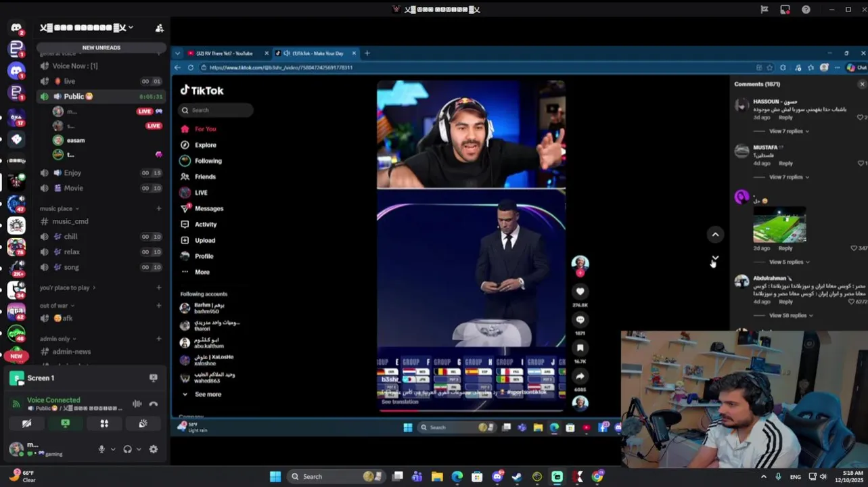
Task: Open the soundboard button
Action: click(x=143, y=423)
